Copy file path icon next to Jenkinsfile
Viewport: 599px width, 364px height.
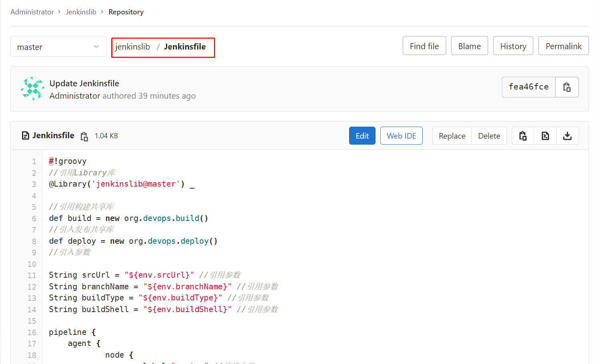point(84,136)
